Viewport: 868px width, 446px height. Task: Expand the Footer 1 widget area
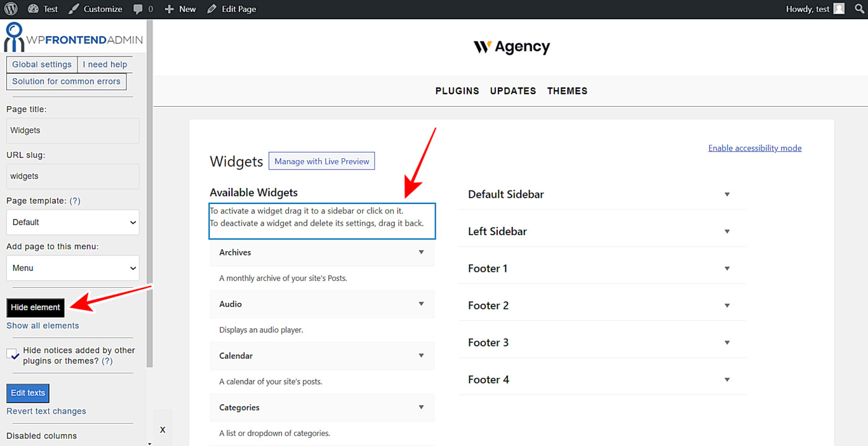pyautogui.click(x=727, y=269)
